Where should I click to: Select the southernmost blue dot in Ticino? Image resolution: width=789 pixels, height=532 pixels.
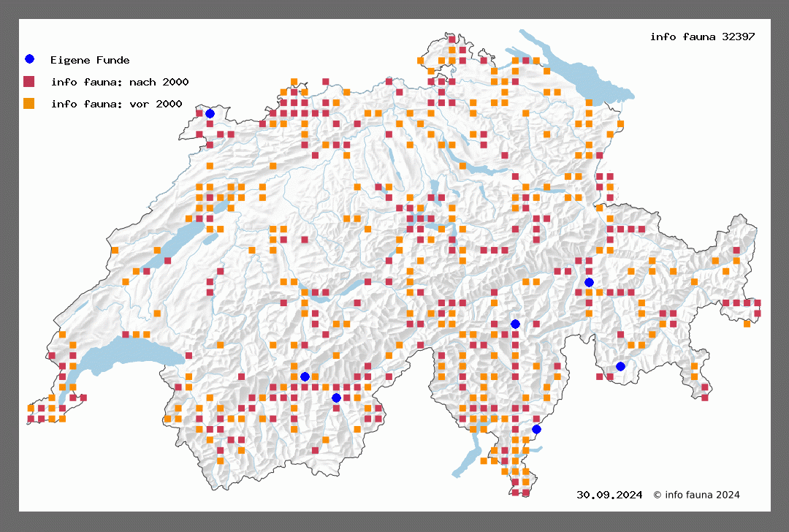point(536,430)
